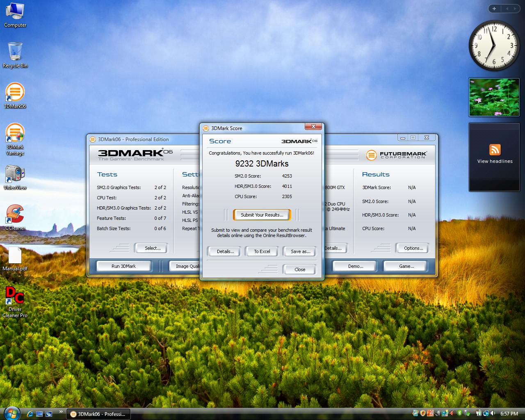Expand the Quick Launch overflow chevron
Screen dimensions: 525x420
tap(61, 412)
